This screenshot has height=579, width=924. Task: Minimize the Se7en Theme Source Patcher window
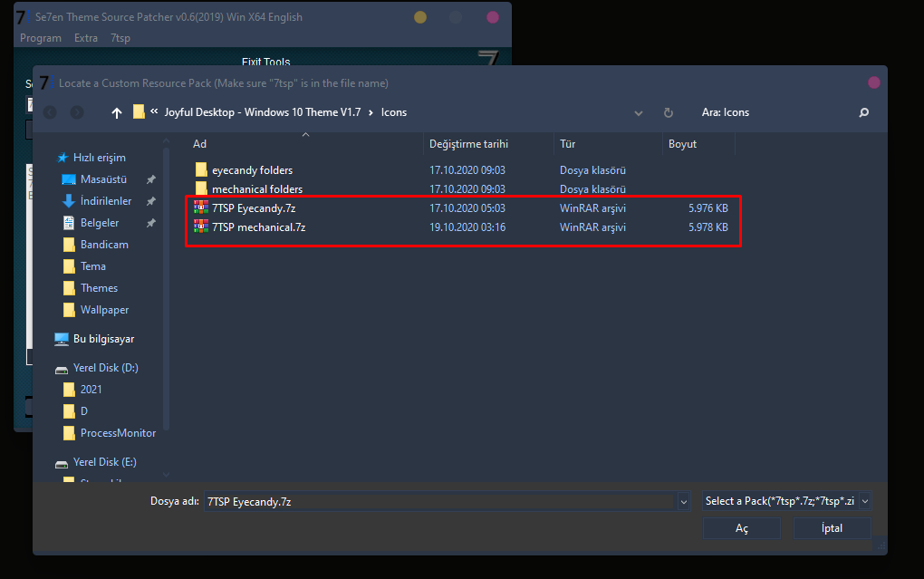point(420,17)
